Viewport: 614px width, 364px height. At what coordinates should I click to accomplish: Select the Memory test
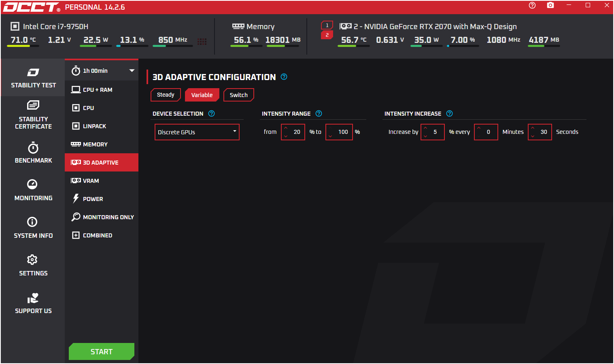[102, 144]
